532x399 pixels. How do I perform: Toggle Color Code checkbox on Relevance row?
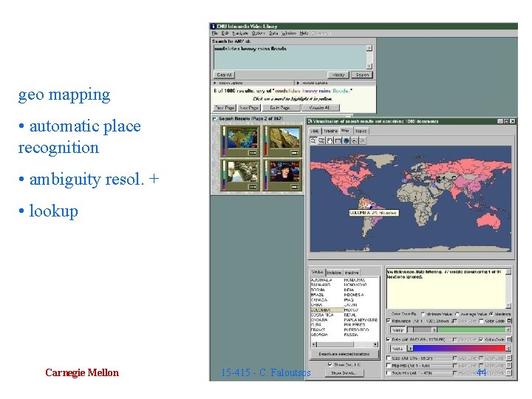click(481, 321)
